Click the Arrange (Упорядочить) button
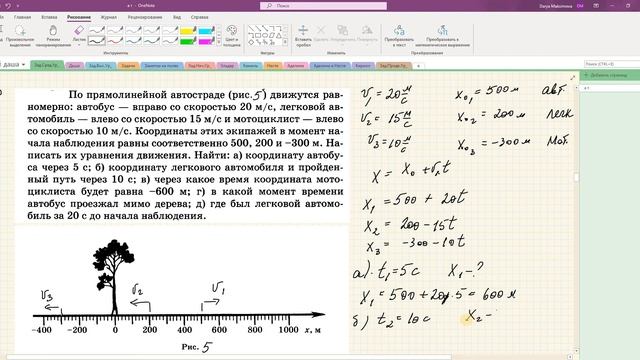The height and width of the screenshot is (360, 640). coord(342,36)
